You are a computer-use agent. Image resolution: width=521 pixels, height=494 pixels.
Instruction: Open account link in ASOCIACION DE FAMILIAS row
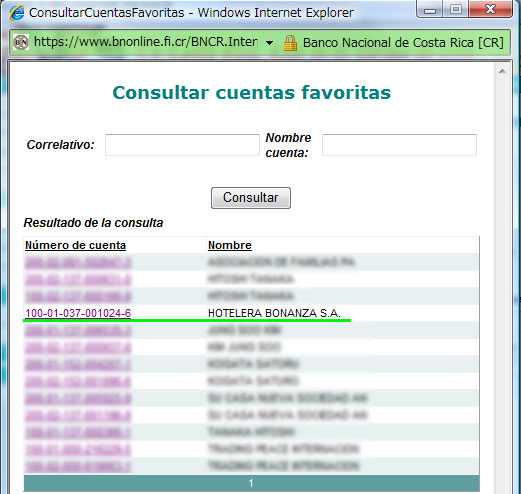(x=78, y=262)
